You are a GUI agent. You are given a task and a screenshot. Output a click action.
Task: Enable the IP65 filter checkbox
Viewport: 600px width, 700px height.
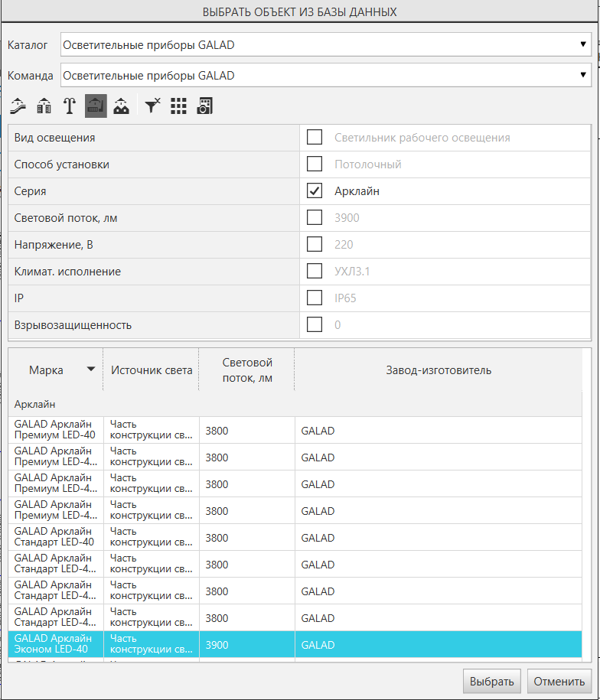click(315, 298)
